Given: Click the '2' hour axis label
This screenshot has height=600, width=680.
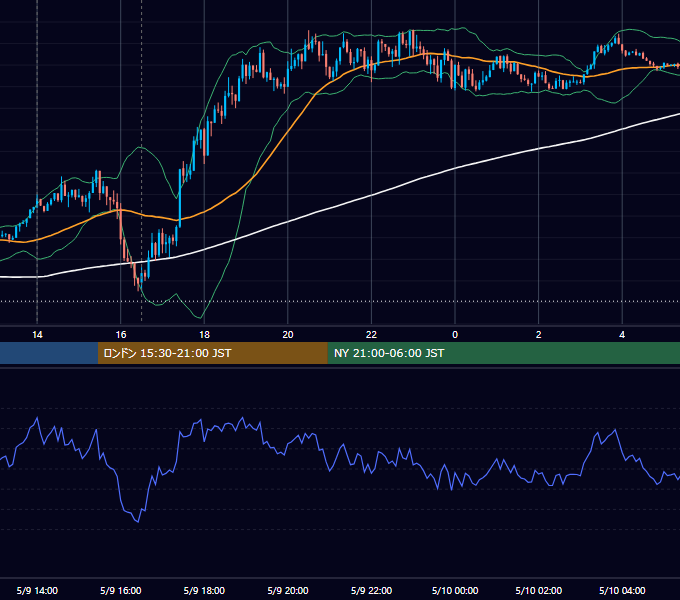Looking at the screenshot, I should coord(538,335).
